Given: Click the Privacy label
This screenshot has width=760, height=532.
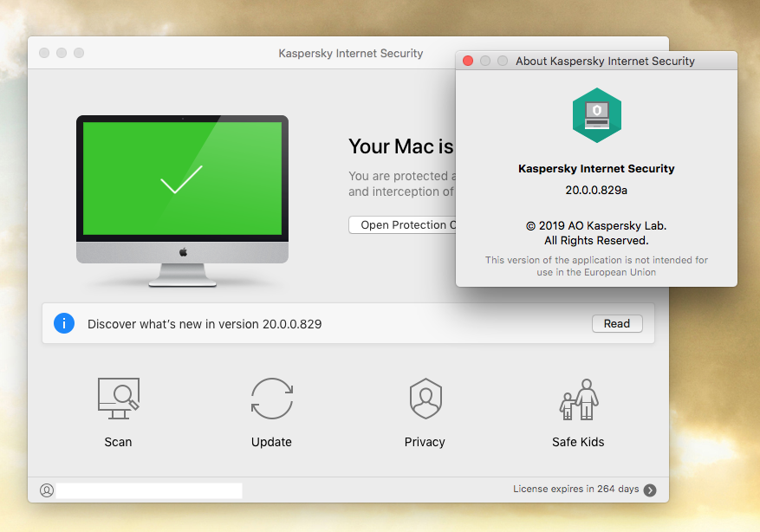Looking at the screenshot, I should [425, 442].
